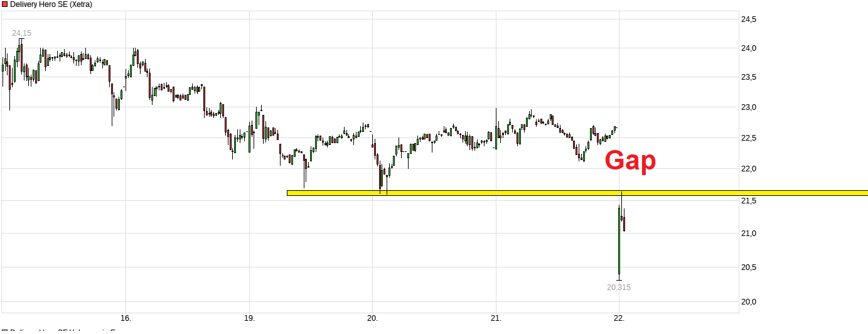Click the 23,0 price axis label

749,107
